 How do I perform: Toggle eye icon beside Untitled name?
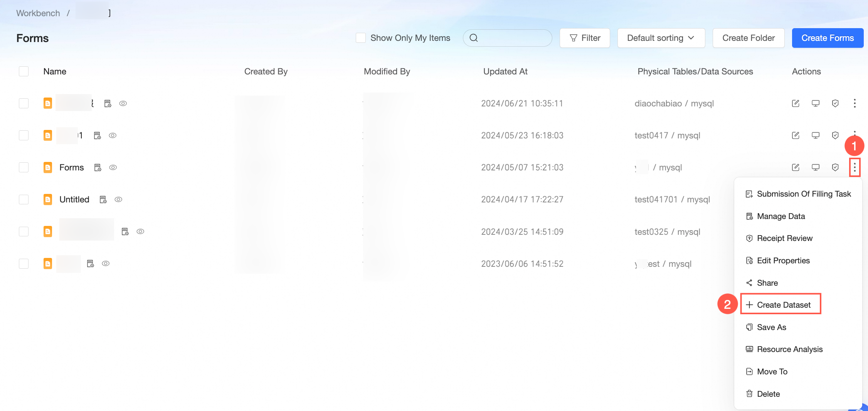[118, 199]
